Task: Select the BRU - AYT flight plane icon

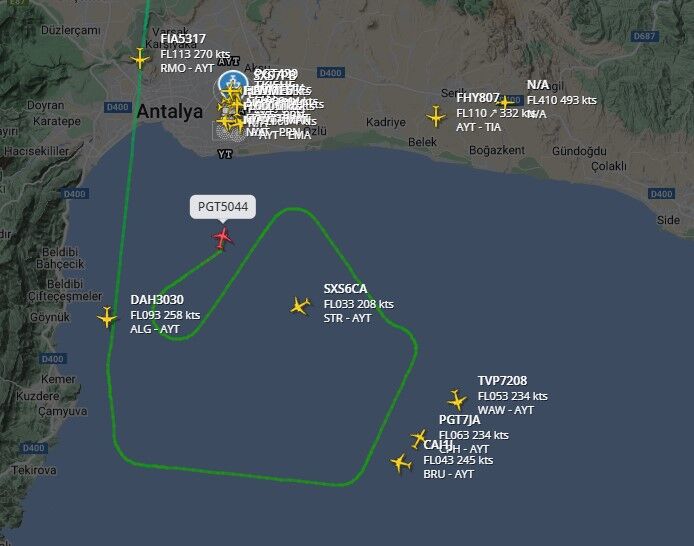Action: click(401, 463)
